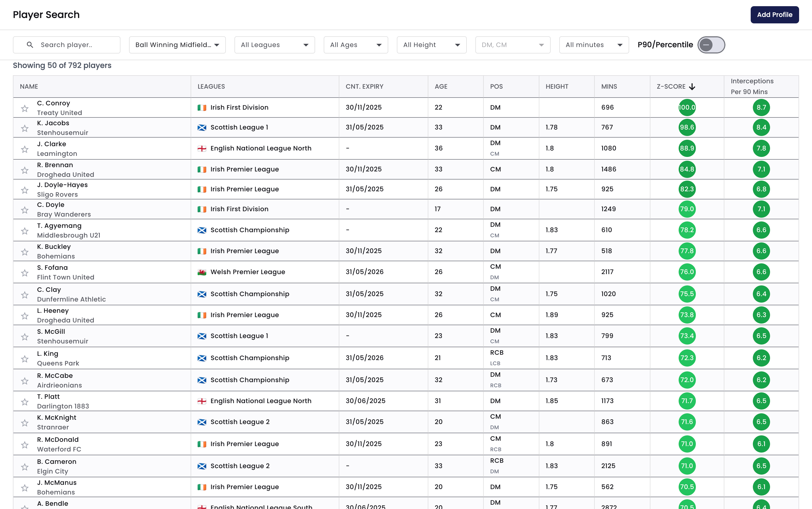
Task: Sort the table by the NAME column
Action: click(29, 87)
